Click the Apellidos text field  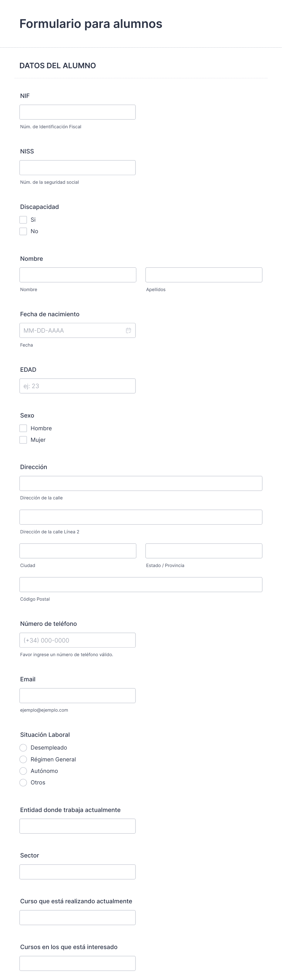(x=203, y=274)
